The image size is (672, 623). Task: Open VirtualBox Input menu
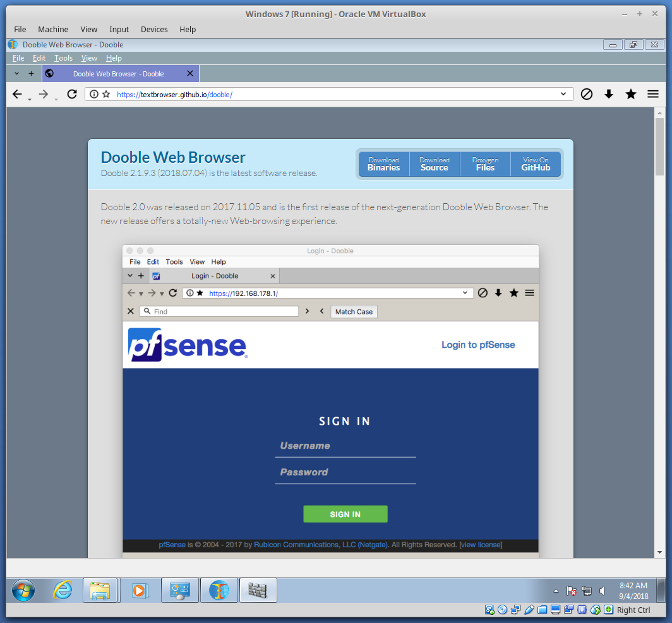click(x=119, y=29)
